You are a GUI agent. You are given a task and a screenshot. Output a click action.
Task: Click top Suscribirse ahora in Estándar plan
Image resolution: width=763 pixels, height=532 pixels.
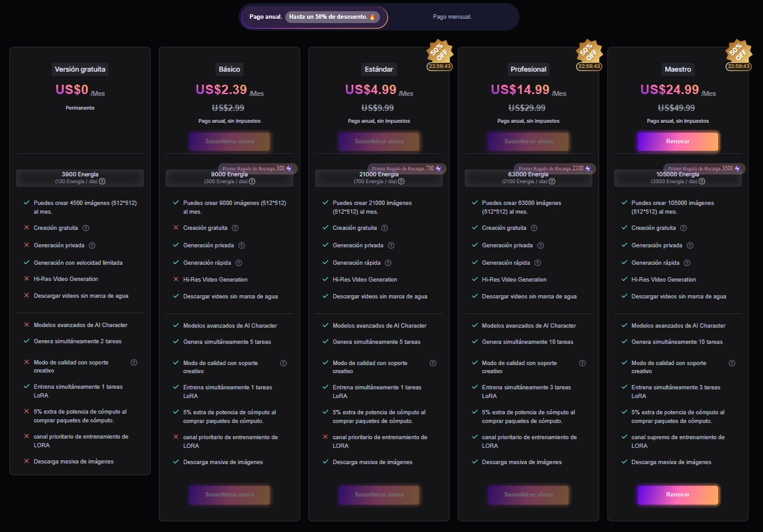pyautogui.click(x=379, y=141)
